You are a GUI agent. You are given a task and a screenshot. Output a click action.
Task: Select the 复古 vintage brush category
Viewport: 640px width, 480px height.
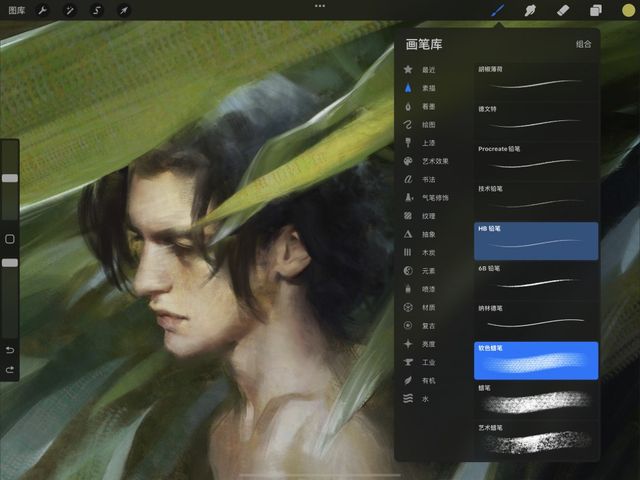[x=420, y=326]
